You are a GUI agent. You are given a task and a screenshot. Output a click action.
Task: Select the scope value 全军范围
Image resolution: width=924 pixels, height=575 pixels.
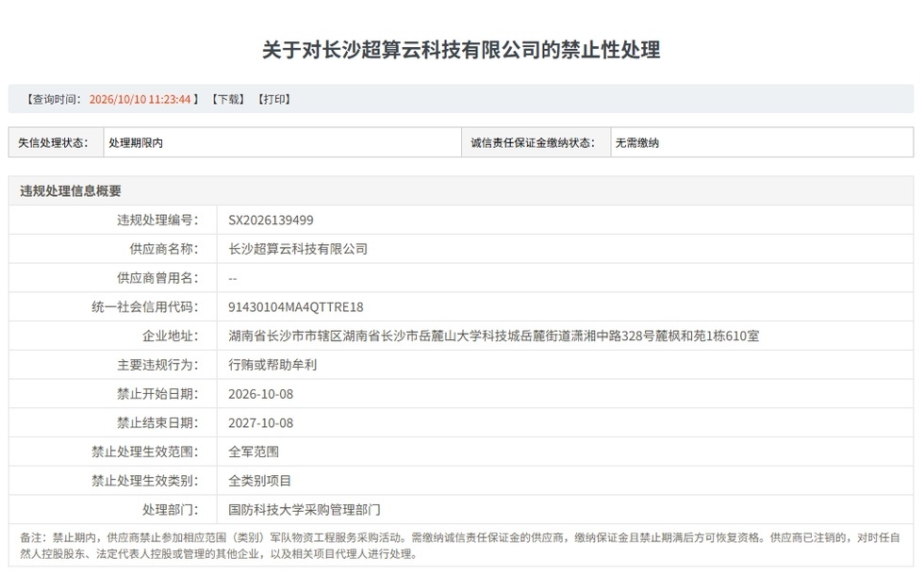[254, 452]
